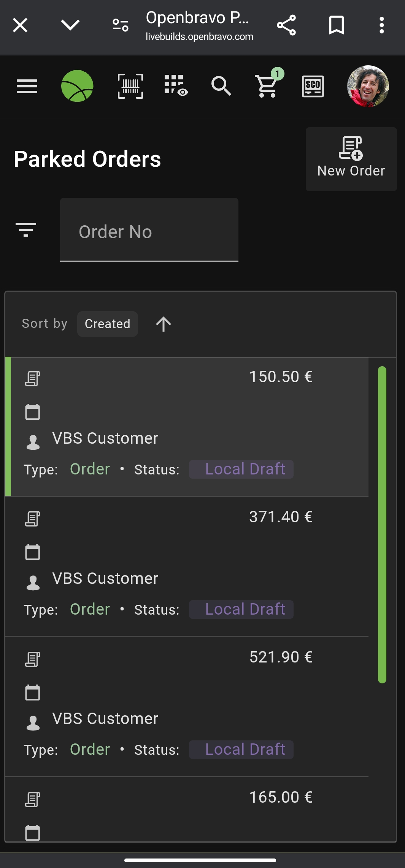Open the hamburger navigation menu
Image resolution: width=405 pixels, height=868 pixels.
[x=27, y=86]
